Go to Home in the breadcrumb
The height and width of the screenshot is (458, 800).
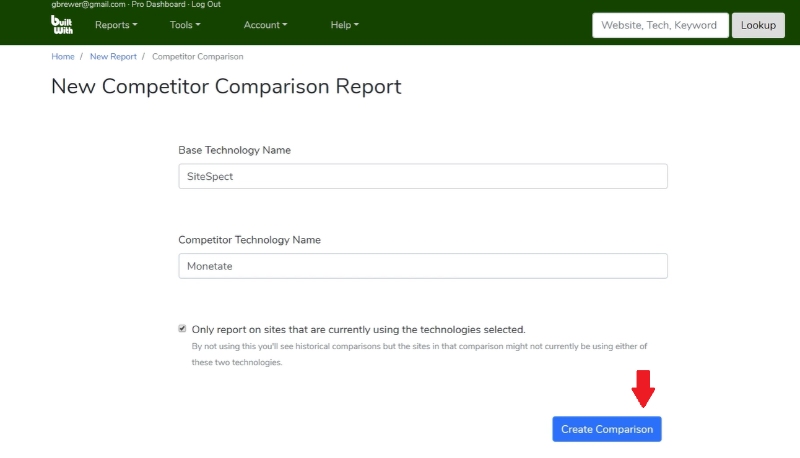(63, 57)
